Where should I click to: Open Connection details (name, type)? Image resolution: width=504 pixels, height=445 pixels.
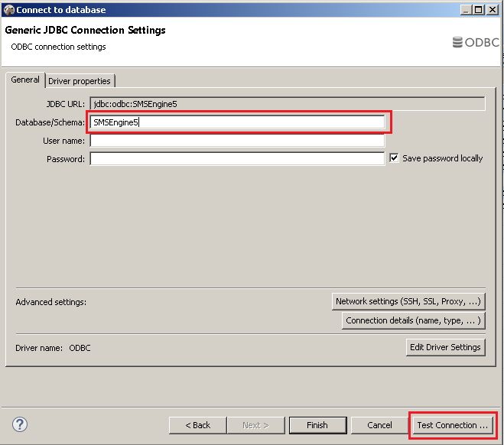pyautogui.click(x=413, y=320)
